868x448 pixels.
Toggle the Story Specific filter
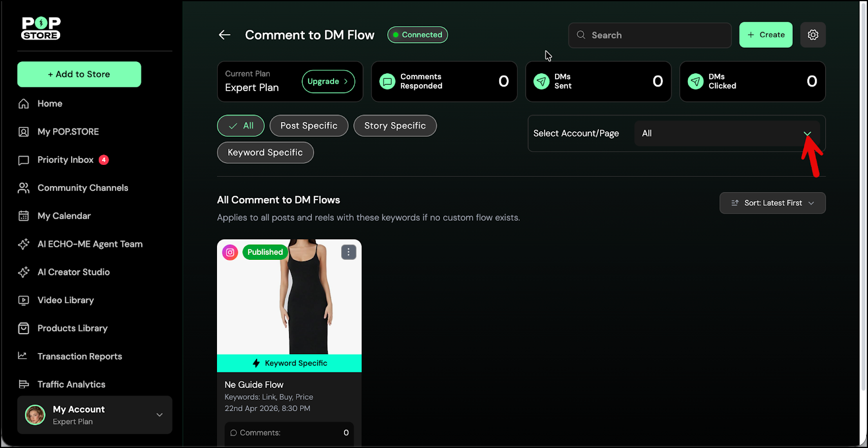[394, 126]
